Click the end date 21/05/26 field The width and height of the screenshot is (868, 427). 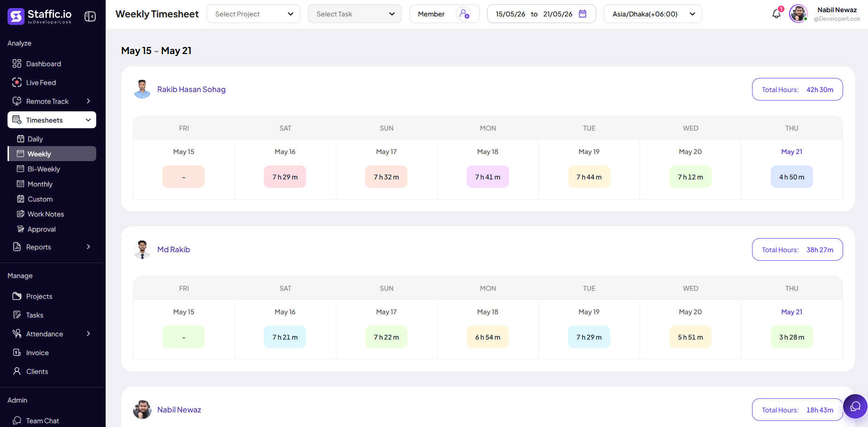(x=558, y=14)
